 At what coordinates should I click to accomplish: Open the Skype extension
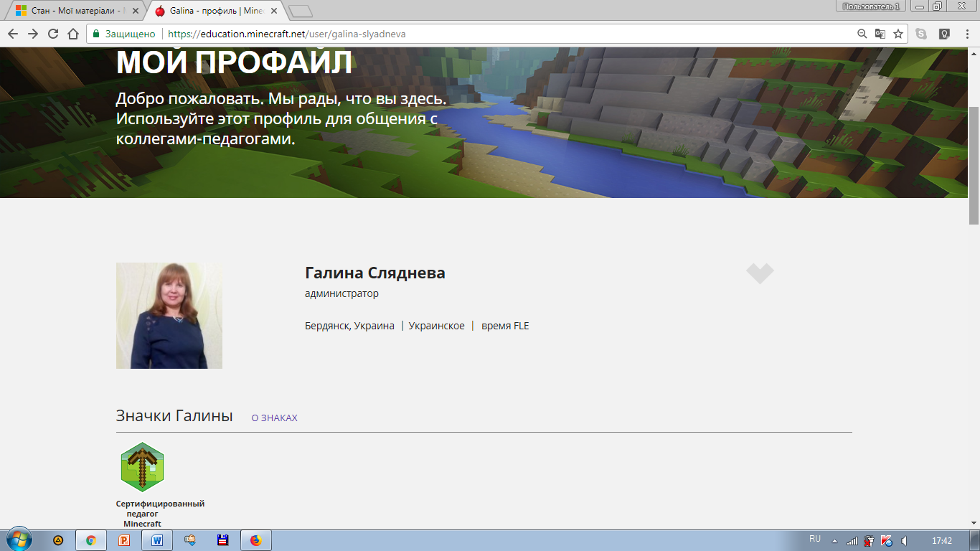[x=921, y=34]
